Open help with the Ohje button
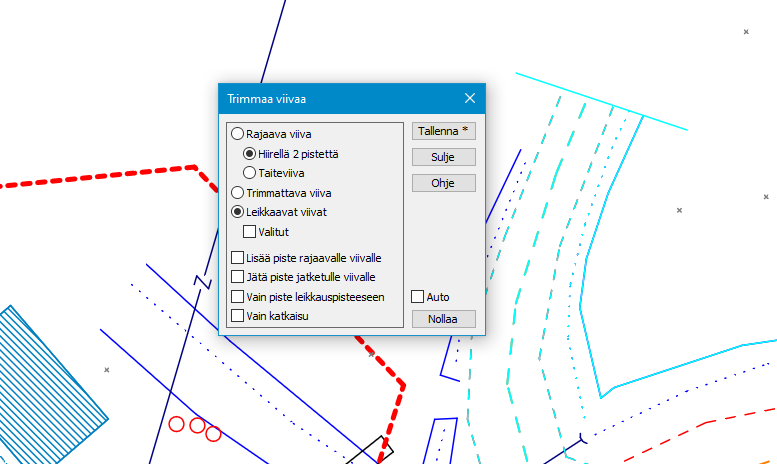Image resolution: width=777 pixels, height=464 pixels. tap(443, 183)
